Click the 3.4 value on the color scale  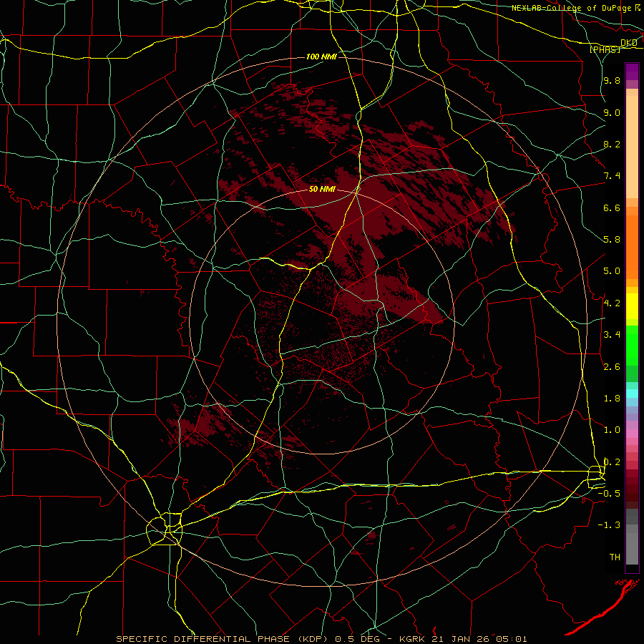(x=612, y=335)
